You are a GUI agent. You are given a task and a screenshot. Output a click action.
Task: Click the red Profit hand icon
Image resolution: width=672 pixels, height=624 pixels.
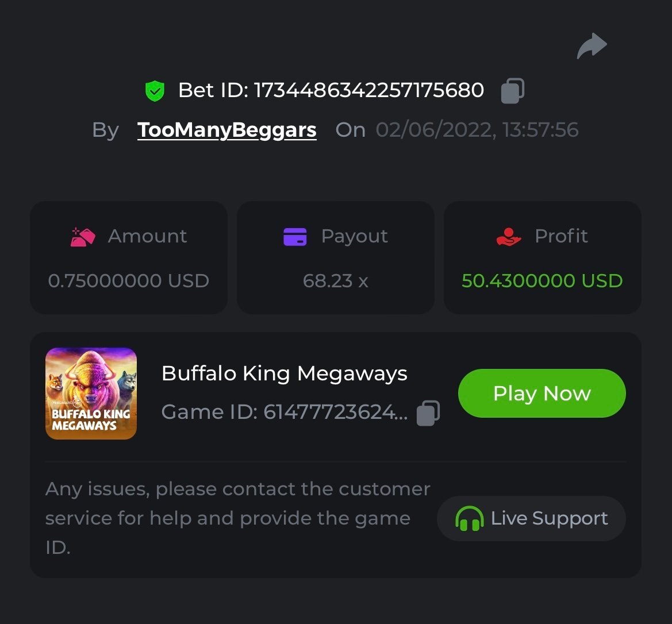pos(508,237)
